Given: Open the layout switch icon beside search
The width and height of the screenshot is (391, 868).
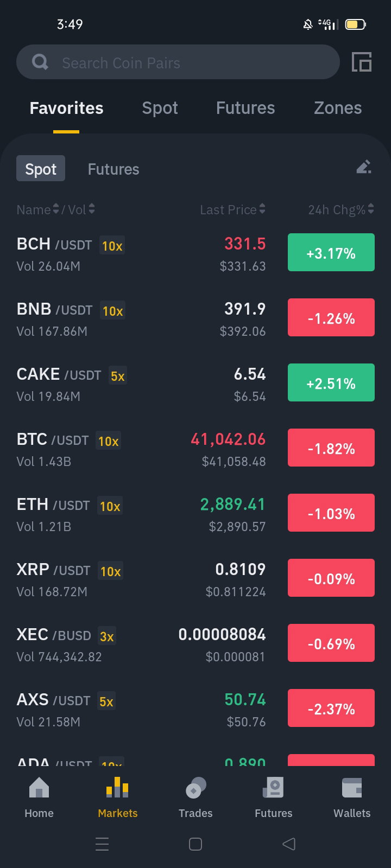Looking at the screenshot, I should coord(362,62).
